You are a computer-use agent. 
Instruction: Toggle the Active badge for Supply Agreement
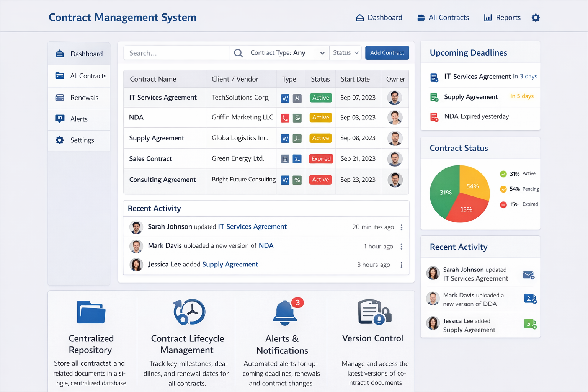[320, 138]
